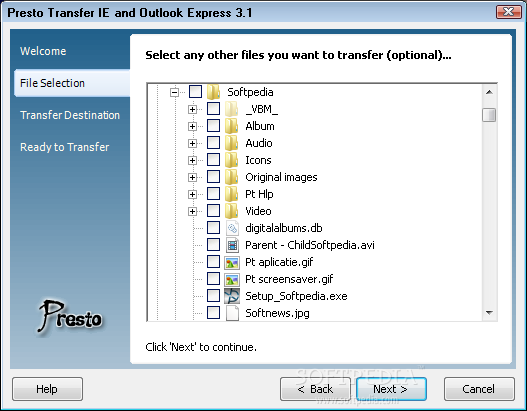Screen dimensions: 527x411
Task: Check the _VBM_ folder checkbox
Action: pyautogui.click(x=213, y=109)
